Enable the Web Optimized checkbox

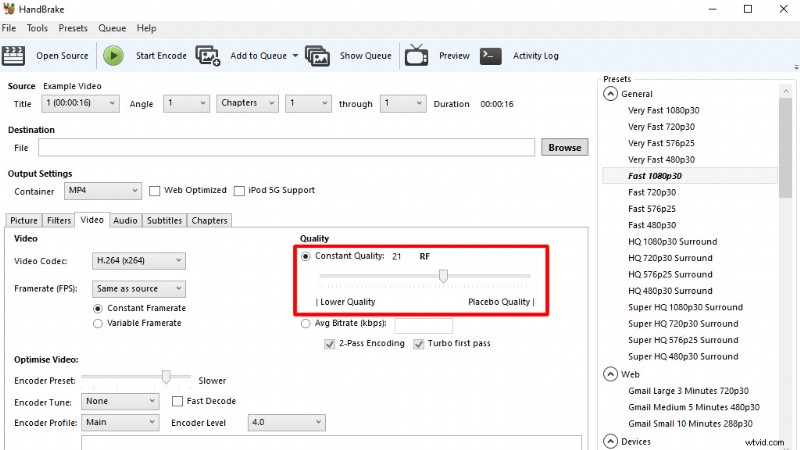154,191
